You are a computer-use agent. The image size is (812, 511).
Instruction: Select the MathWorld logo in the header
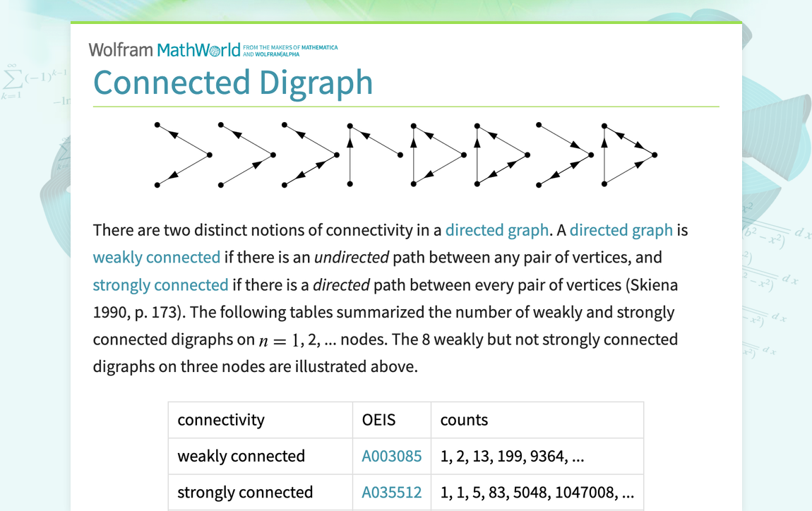[x=198, y=49]
